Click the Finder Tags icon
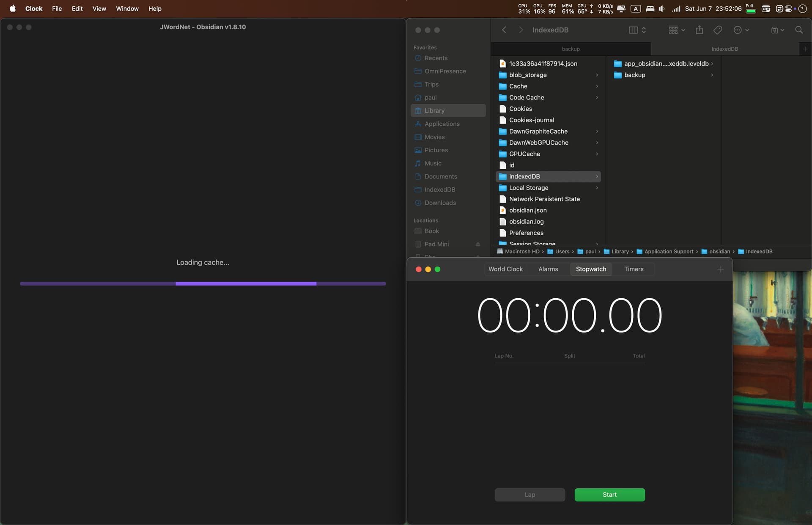The height and width of the screenshot is (525, 812). (x=718, y=30)
